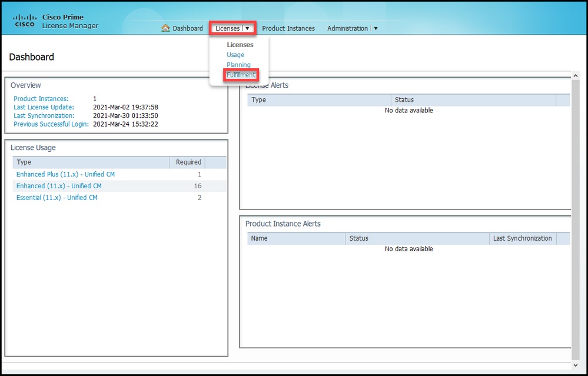Sort alerts by Last Synchronization column
The image size is (588, 376).
[x=523, y=238]
